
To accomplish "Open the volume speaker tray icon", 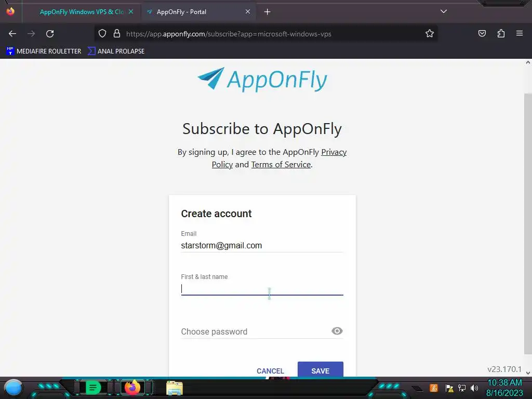I will pos(474,388).
